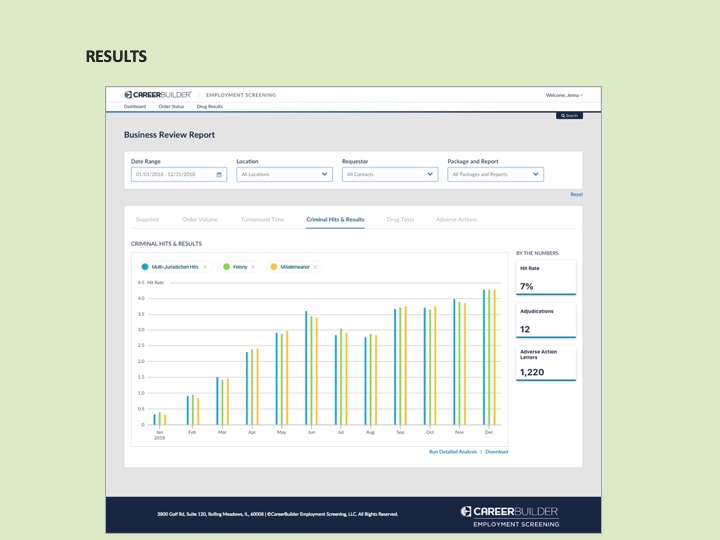Open the Order Status menu item
The image size is (720, 540).
pos(171,107)
